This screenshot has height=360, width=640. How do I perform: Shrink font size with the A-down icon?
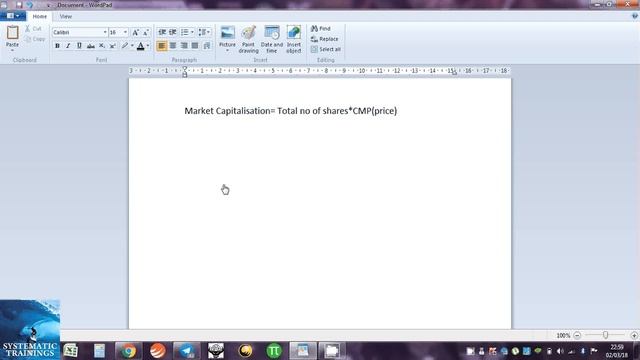pyautogui.click(x=146, y=32)
